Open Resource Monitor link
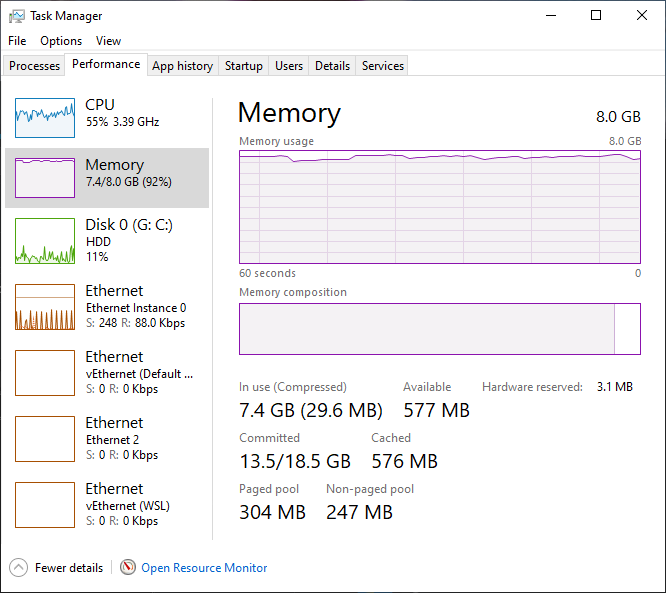This screenshot has height=593, width=666. point(204,568)
